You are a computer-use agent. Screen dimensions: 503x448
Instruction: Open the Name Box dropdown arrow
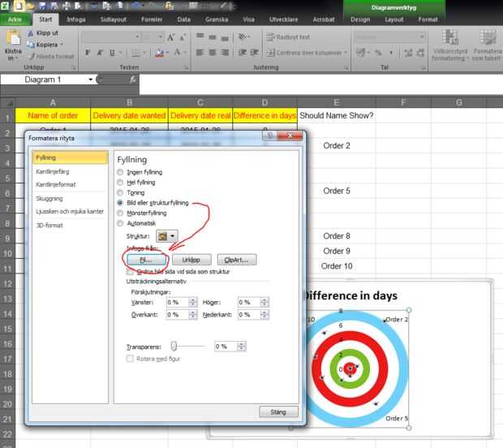coord(91,80)
